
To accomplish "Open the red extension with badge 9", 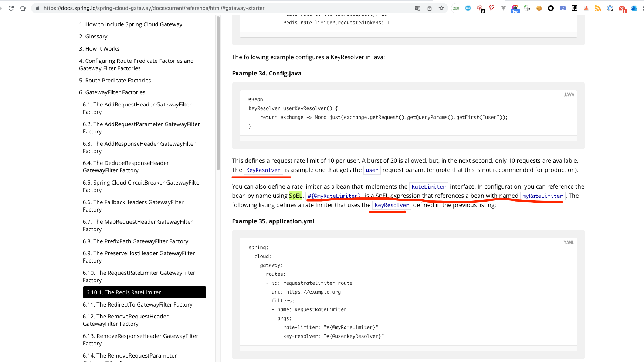I will tap(480, 9).
